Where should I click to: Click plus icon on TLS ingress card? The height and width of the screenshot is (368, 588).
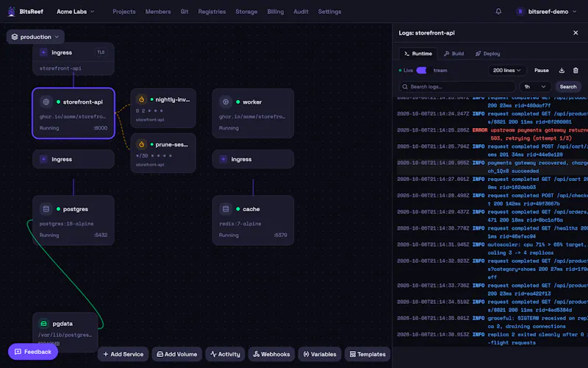coord(43,52)
